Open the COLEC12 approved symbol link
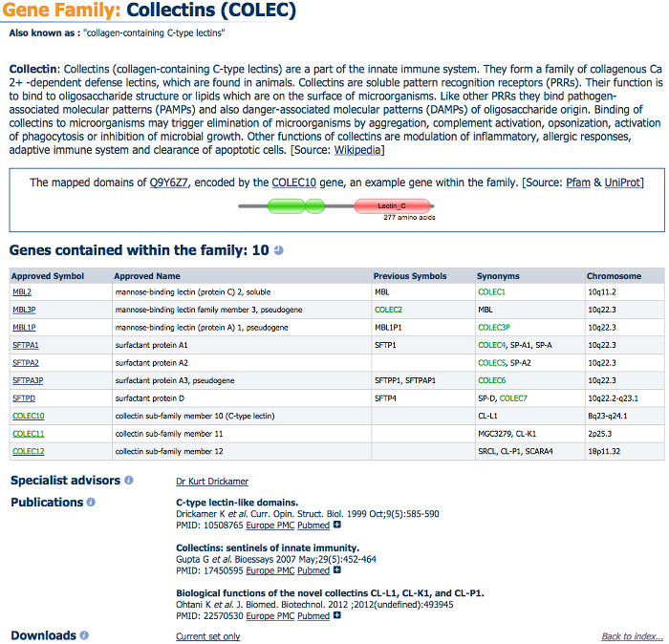Viewport: 669px width, 644px height. tap(29, 451)
